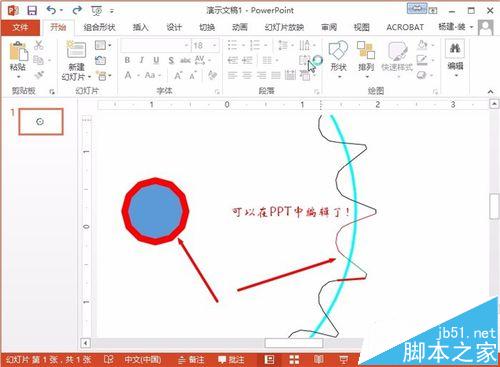The width and height of the screenshot is (500, 367).
Task: Click the Save icon in quick access toolbar
Action: point(32,11)
